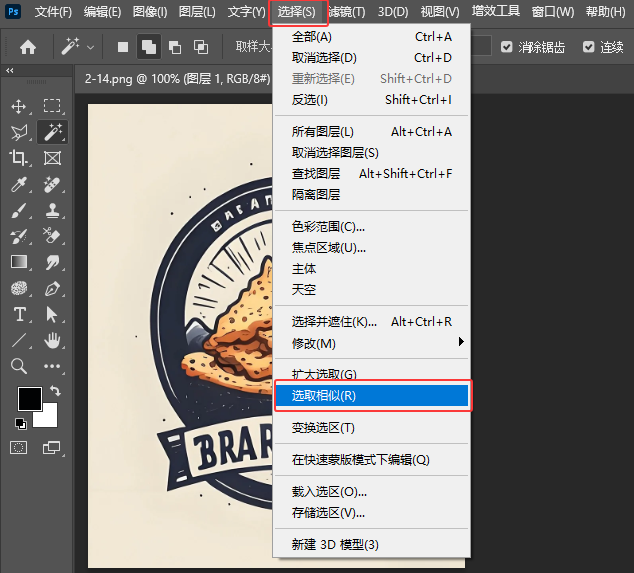The width and height of the screenshot is (634, 573).
Task: Open the 文字(Y) menu
Action: (247, 12)
